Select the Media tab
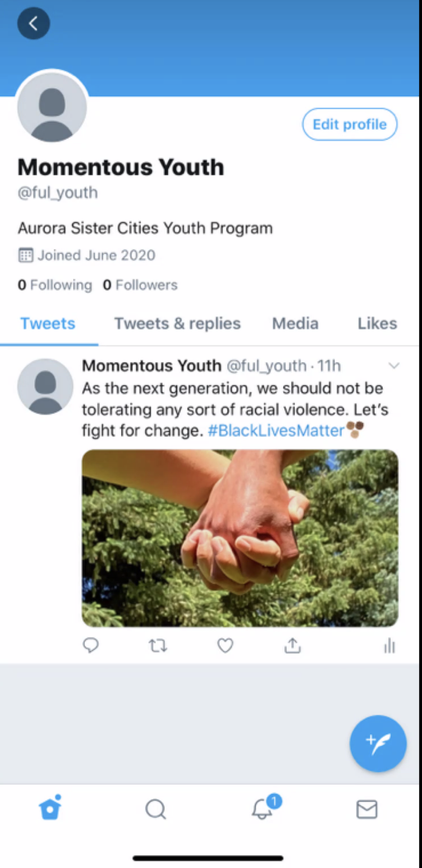 [x=295, y=323]
